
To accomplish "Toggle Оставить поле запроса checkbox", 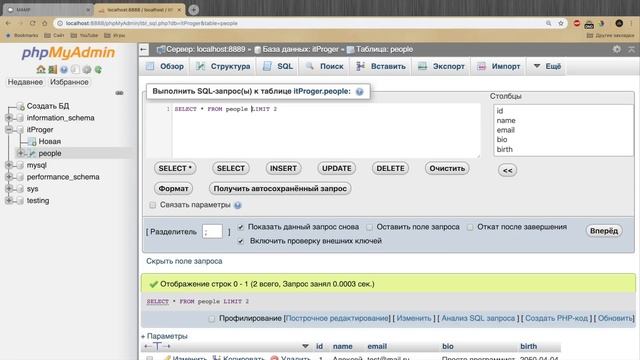I will (x=369, y=227).
